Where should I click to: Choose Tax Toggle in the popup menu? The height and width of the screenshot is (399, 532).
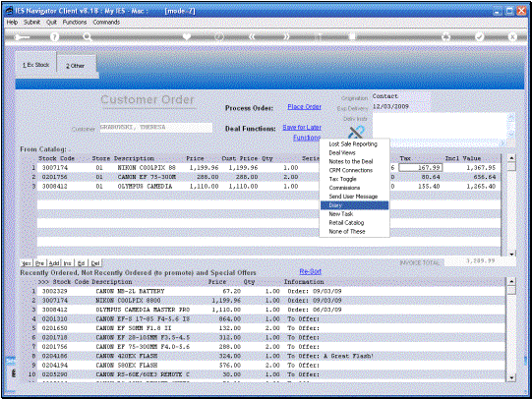coord(342,179)
